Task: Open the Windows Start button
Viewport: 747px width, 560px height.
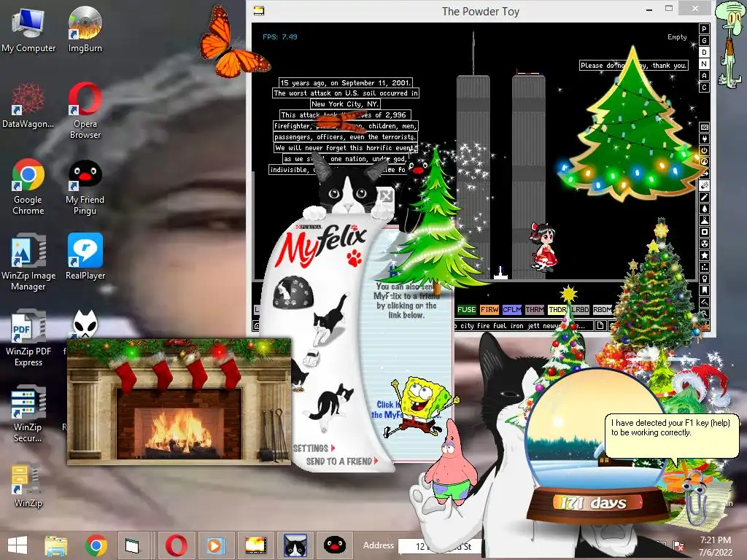Action: pyautogui.click(x=18, y=545)
